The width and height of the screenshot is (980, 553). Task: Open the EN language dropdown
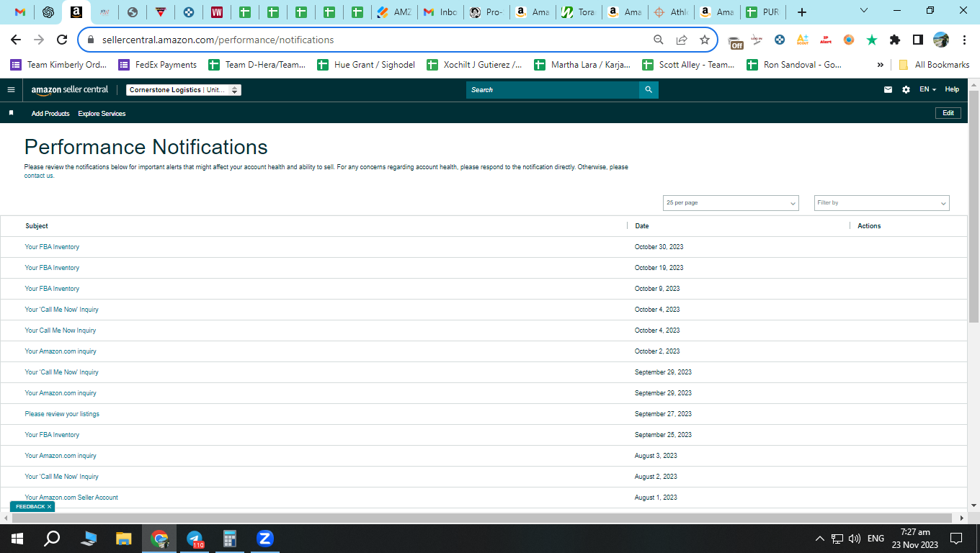927,90
